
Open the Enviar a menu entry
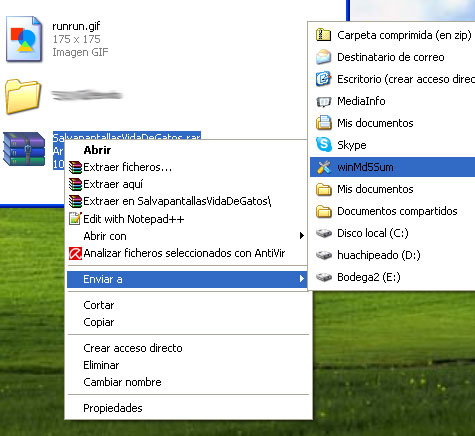[x=187, y=279]
